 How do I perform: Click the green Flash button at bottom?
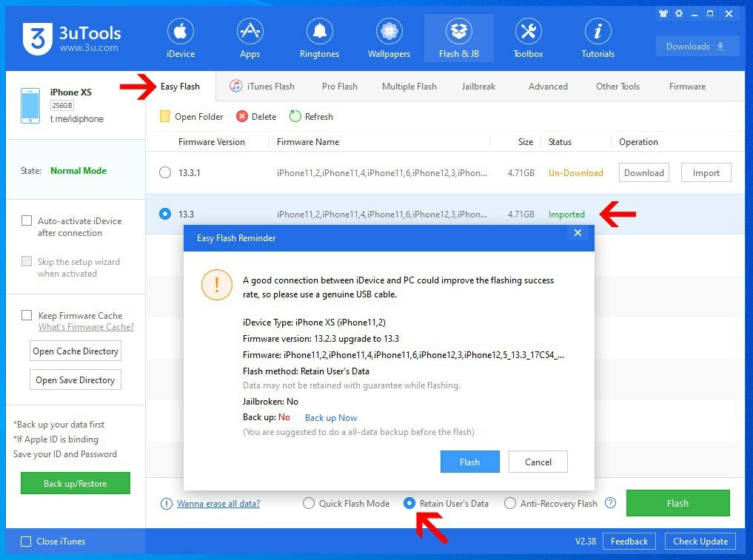click(x=677, y=503)
